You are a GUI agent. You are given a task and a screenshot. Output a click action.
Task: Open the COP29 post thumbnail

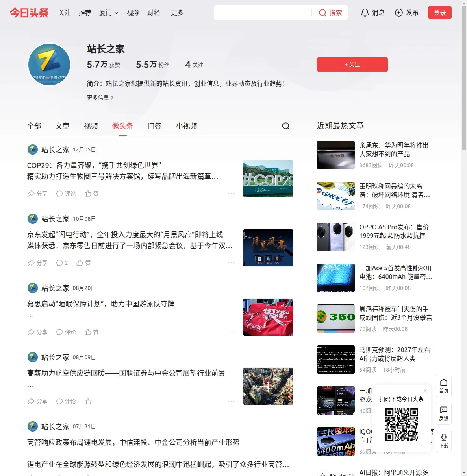(268, 179)
